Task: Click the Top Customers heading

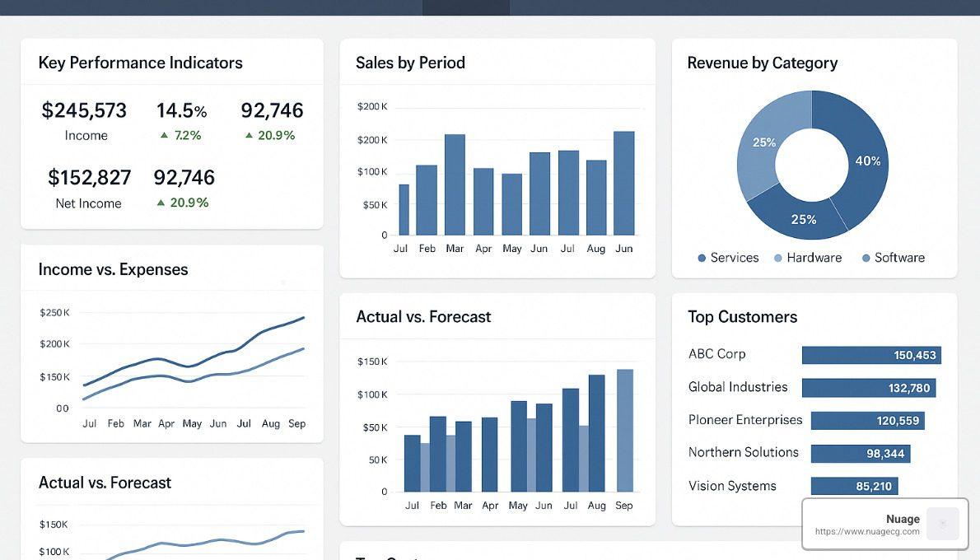Action: click(743, 317)
